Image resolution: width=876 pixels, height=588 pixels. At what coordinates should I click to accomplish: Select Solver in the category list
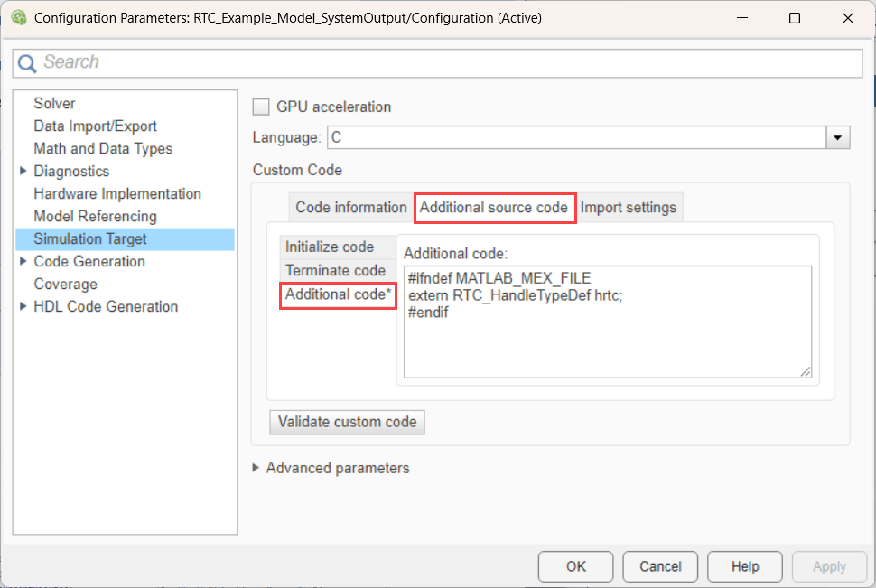click(x=54, y=104)
